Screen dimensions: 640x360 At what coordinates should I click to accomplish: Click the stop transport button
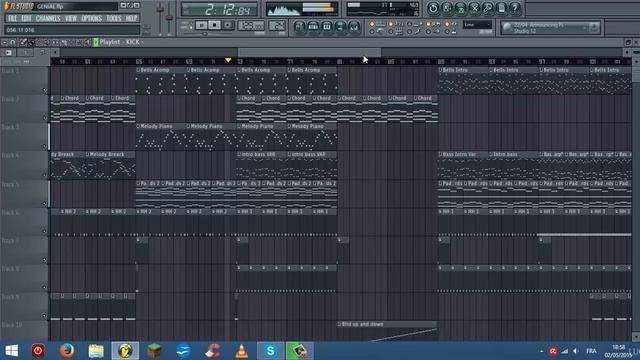coord(214,25)
